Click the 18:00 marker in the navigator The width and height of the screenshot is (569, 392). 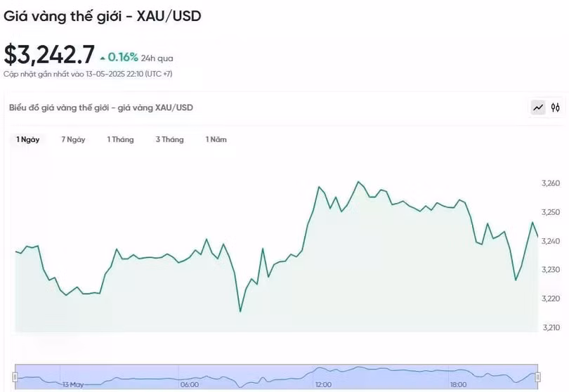[x=457, y=385]
